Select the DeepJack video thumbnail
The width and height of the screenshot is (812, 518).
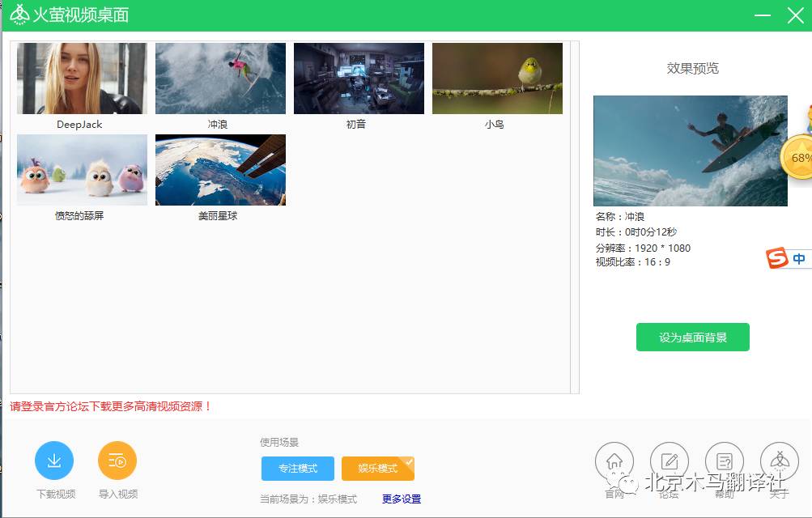click(82, 79)
